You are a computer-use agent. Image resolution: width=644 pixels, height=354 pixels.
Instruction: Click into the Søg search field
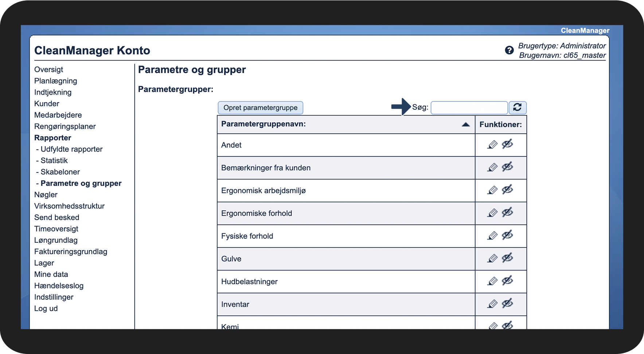pyautogui.click(x=469, y=108)
